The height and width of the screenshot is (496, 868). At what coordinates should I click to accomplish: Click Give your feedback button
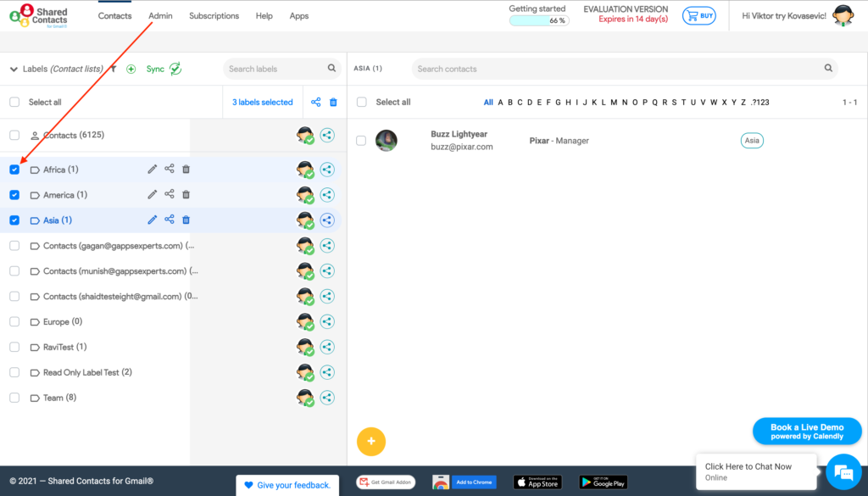pyautogui.click(x=287, y=485)
